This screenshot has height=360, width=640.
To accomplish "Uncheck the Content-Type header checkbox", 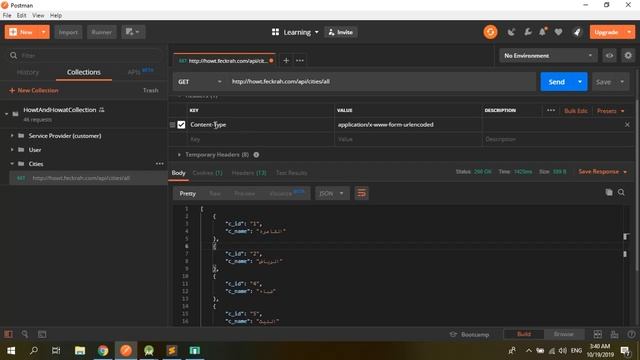I will [181, 125].
